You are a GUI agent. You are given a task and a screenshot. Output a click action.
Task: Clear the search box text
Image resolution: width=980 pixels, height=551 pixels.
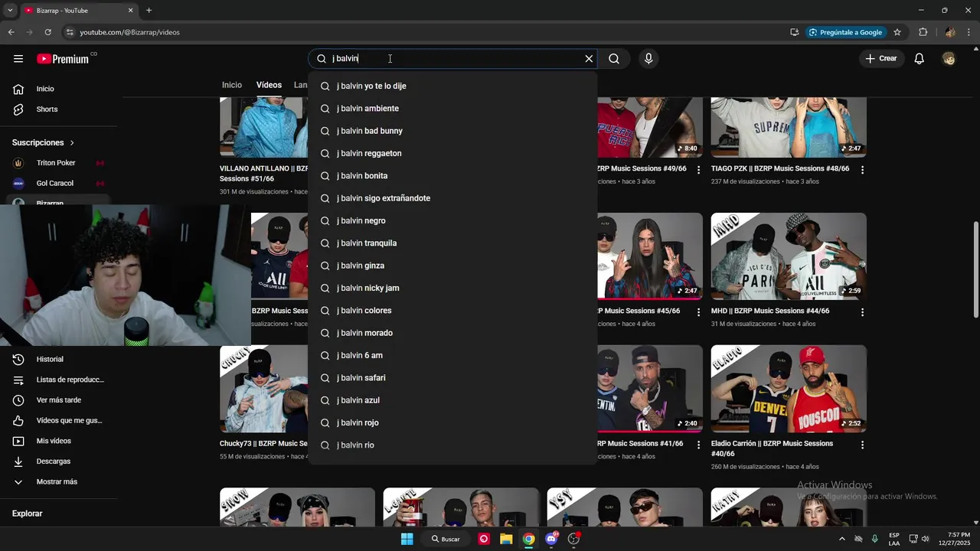point(589,59)
